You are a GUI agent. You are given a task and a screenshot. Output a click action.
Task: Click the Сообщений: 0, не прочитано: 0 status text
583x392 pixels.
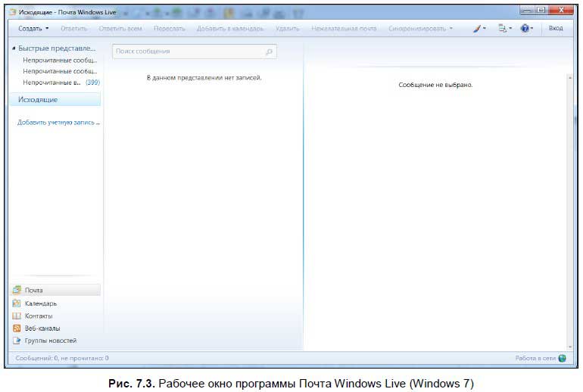(62, 358)
